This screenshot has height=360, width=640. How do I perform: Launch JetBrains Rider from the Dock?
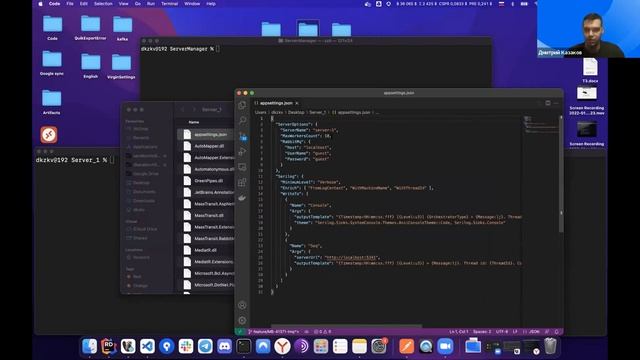109,346
